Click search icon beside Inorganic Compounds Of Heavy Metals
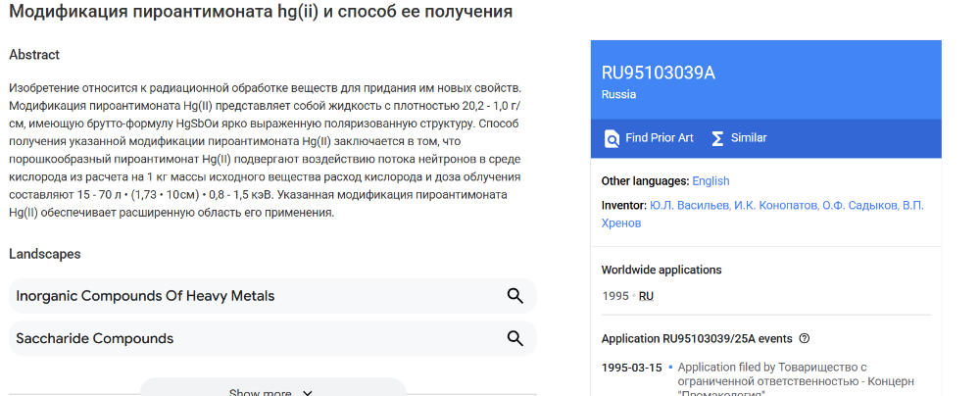This screenshot has height=396, width=980. coord(515,296)
